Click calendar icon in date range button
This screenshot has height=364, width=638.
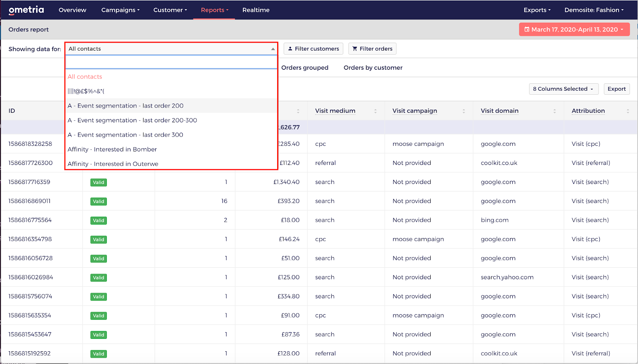tap(527, 29)
